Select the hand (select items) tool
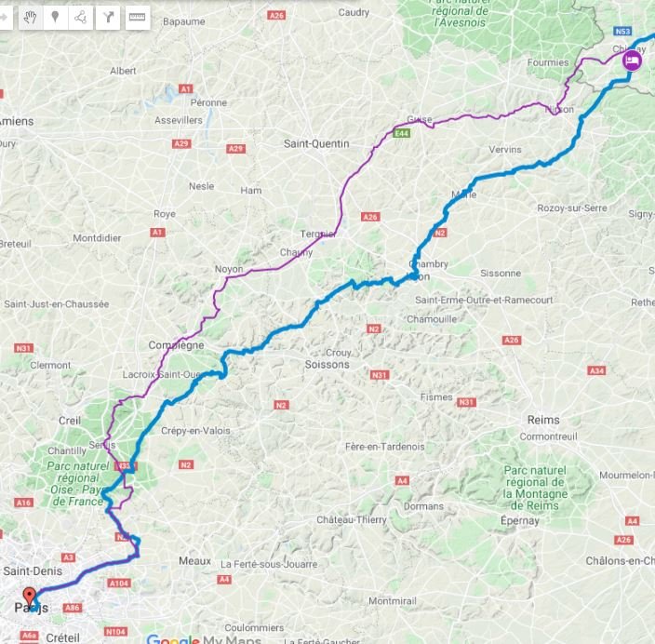 pyautogui.click(x=31, y=18)
